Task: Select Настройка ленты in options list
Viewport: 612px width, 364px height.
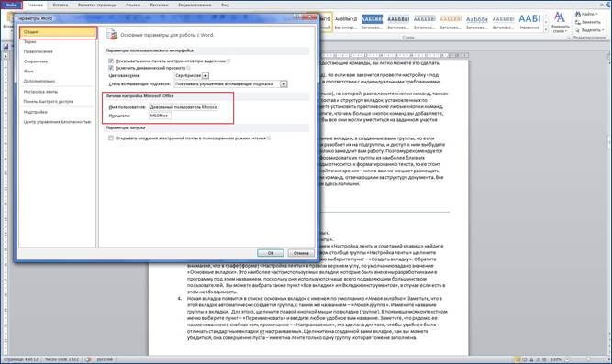Action: (40, 92)
